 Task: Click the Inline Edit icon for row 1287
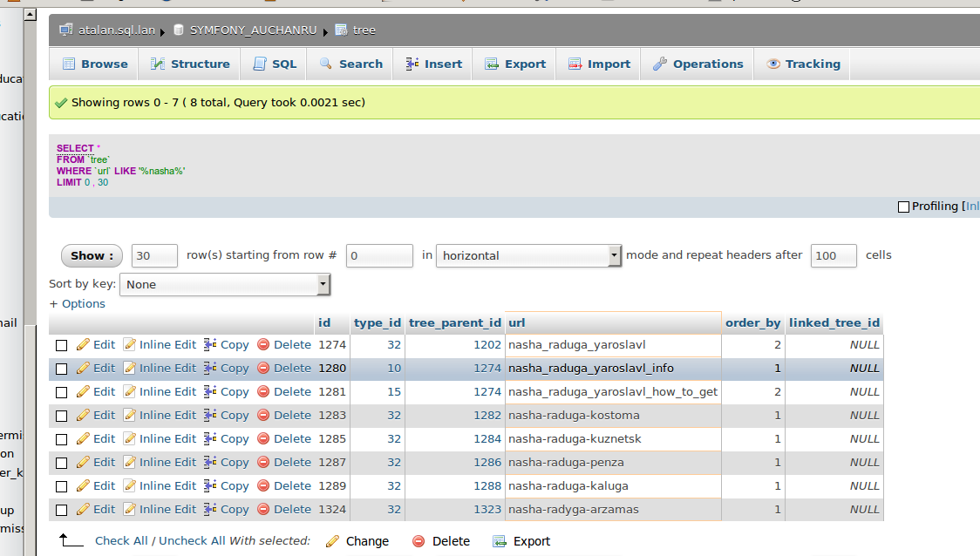pyautogui.click(x=129, y=462)
